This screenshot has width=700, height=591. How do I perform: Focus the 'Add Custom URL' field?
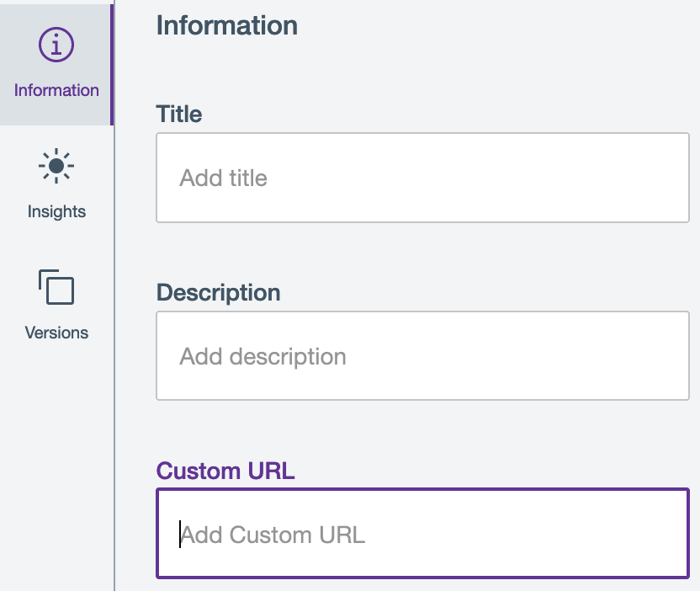coord(422,535)
